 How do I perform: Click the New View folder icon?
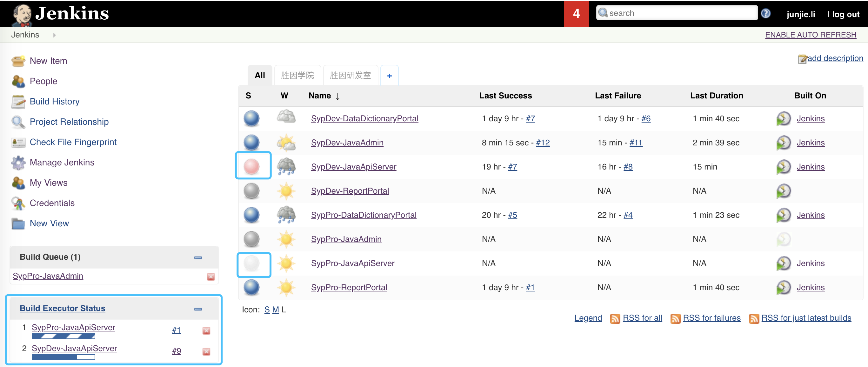(x=18, y=223)
